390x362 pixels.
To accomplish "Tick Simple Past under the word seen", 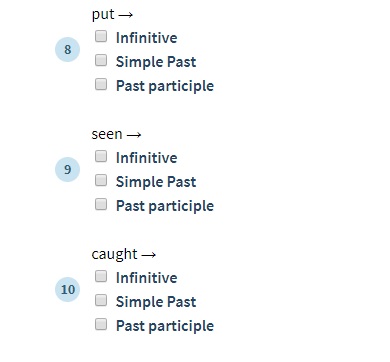I will pyautogui.click(x=101, y=180).
